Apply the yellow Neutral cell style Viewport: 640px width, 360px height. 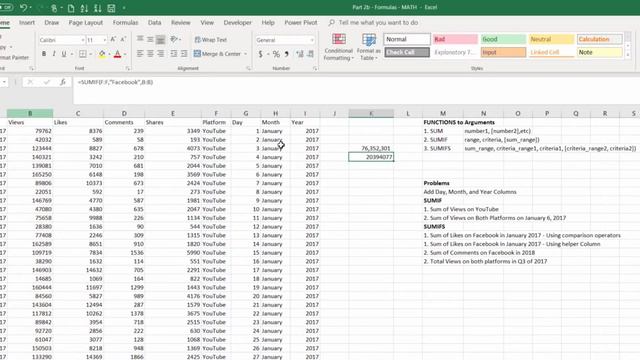pyautogui.click(x=551, y=39)
